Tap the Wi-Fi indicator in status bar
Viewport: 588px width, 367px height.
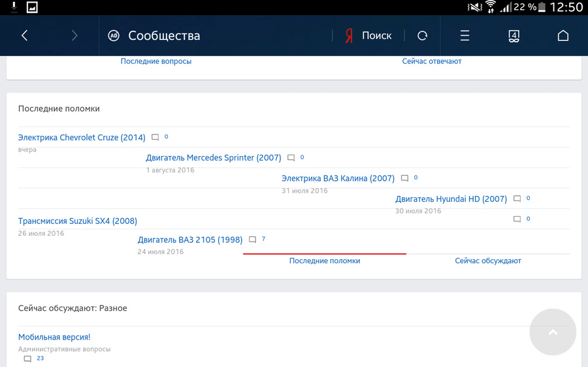click(x=491, y=7)
